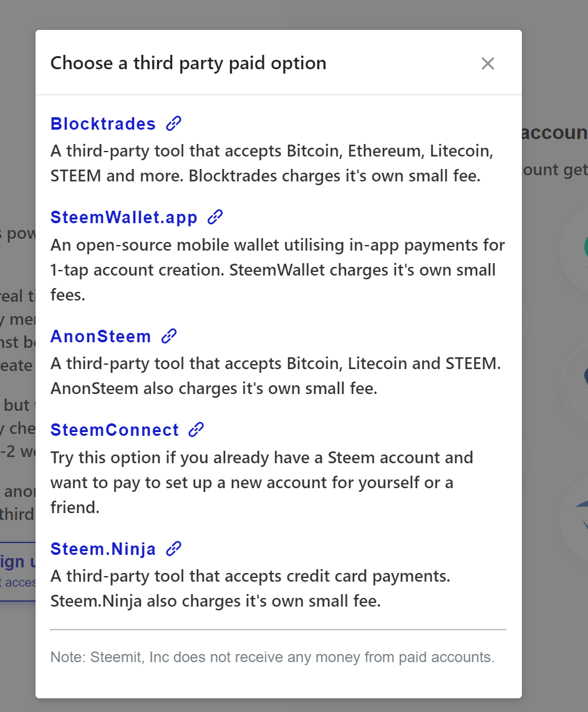Click the Steemit, Inc note at the bottom

[272, 657]
